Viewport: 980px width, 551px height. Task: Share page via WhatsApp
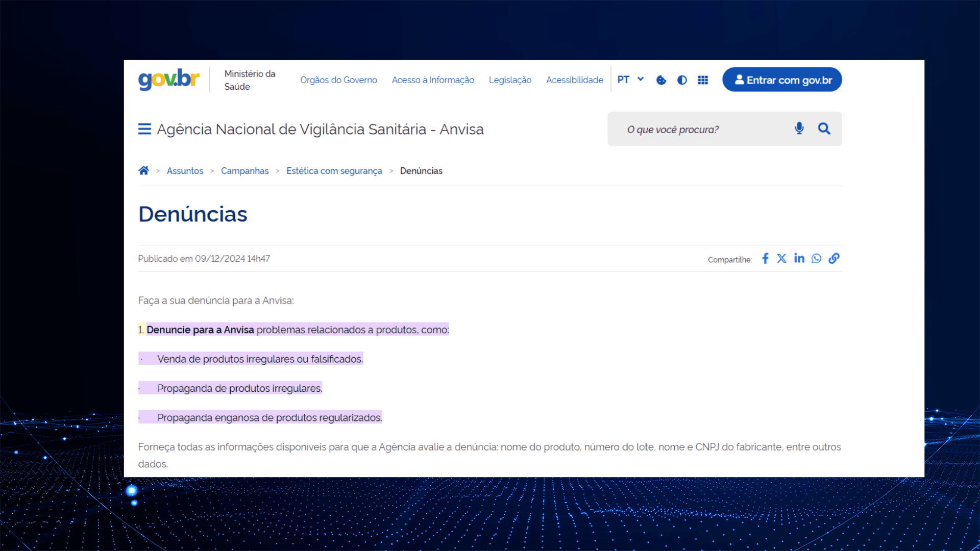816,259
